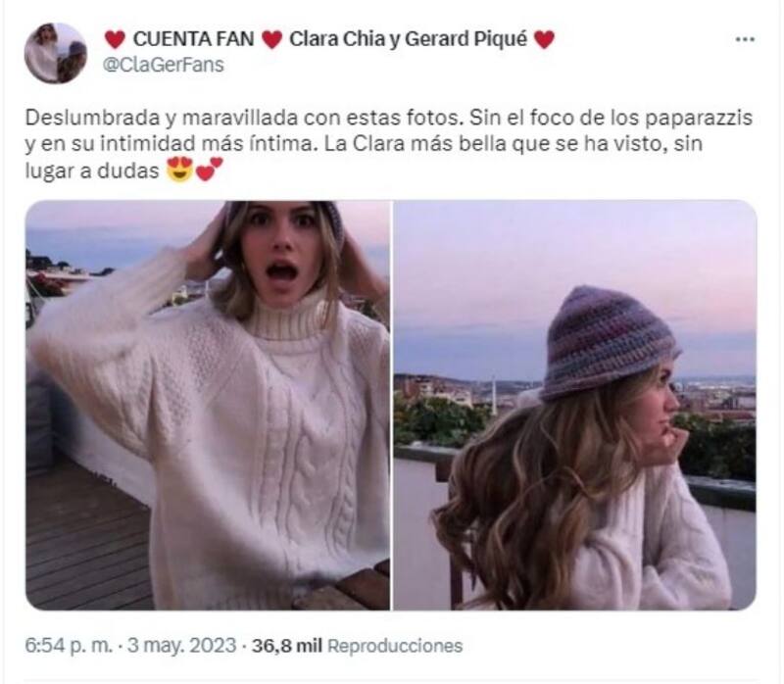Open the left photo with white sweater
This screenshot has width=784, height=684.
[208, 405]
